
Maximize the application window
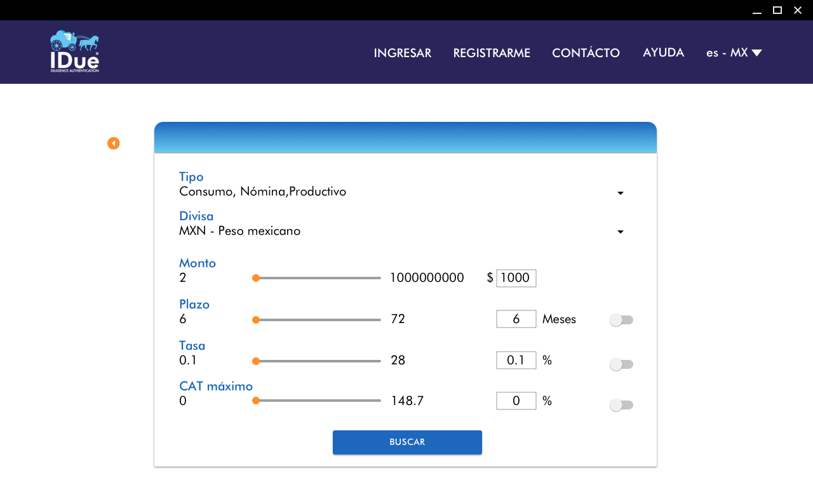(777, 10)
